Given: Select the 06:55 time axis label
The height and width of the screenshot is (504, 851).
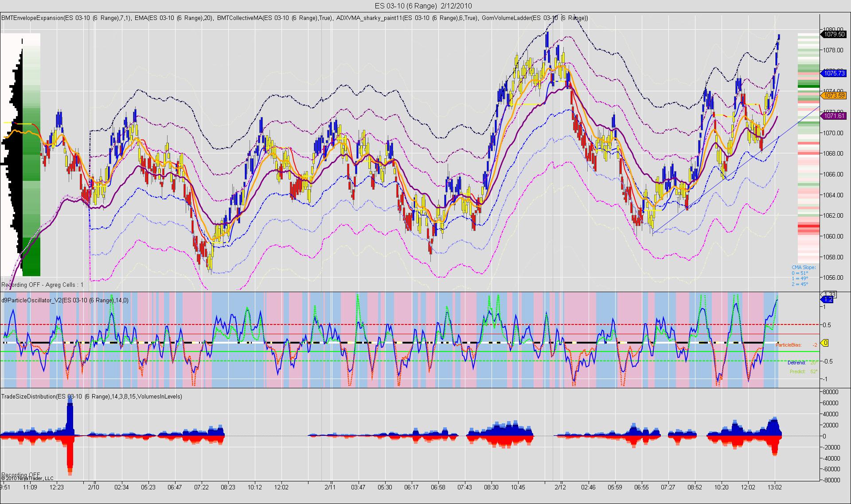Looking at the screenshot, I should pyautogui.click(x=641, y=487).
